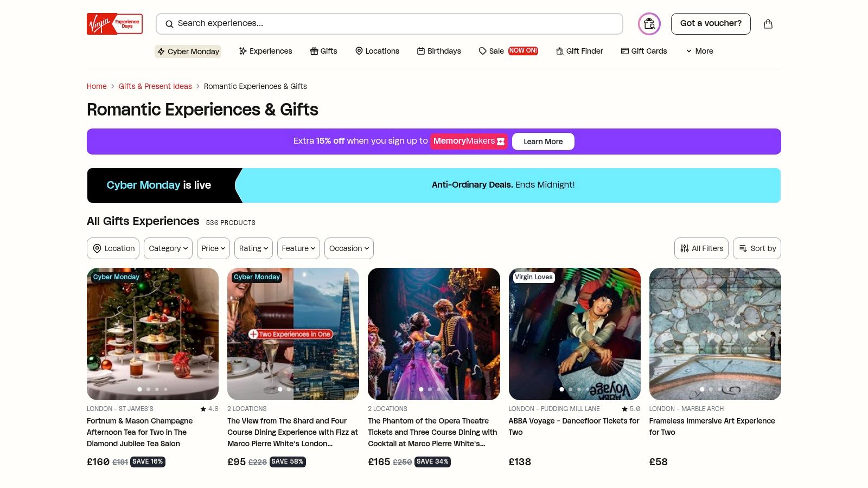The height and width of the screenshot is (488, 868).
Task: Expand the Category filter dropdown
Action: click(168, 248)
